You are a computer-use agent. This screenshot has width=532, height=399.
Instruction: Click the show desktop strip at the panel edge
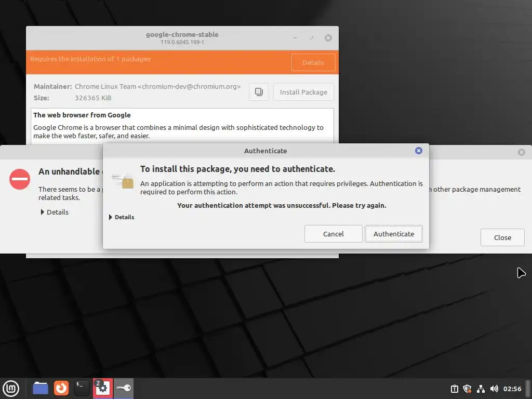528,389
